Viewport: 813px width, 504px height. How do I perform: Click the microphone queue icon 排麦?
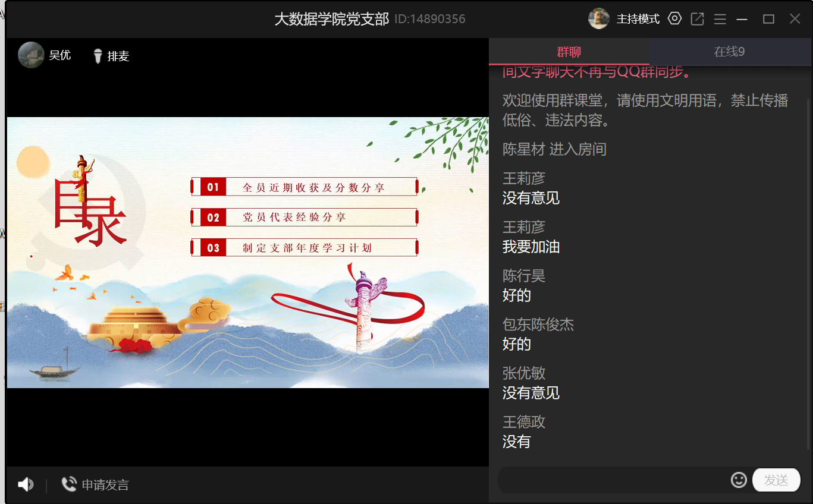(x=98, y=56)
